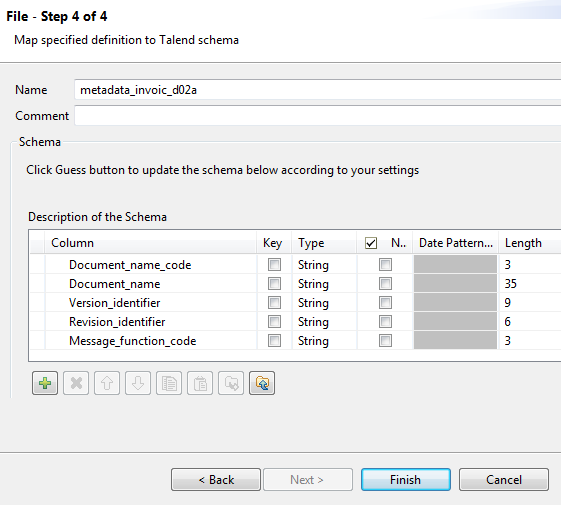The image size is (561, 505).
Task: Click the Key table header
Action: 274,243
